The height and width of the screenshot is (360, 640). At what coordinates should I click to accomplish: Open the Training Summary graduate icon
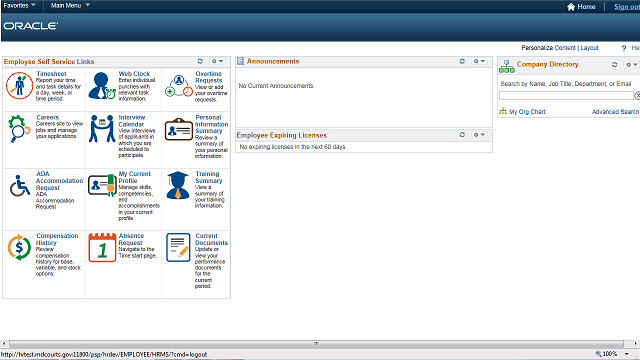(x=178, y=185)
